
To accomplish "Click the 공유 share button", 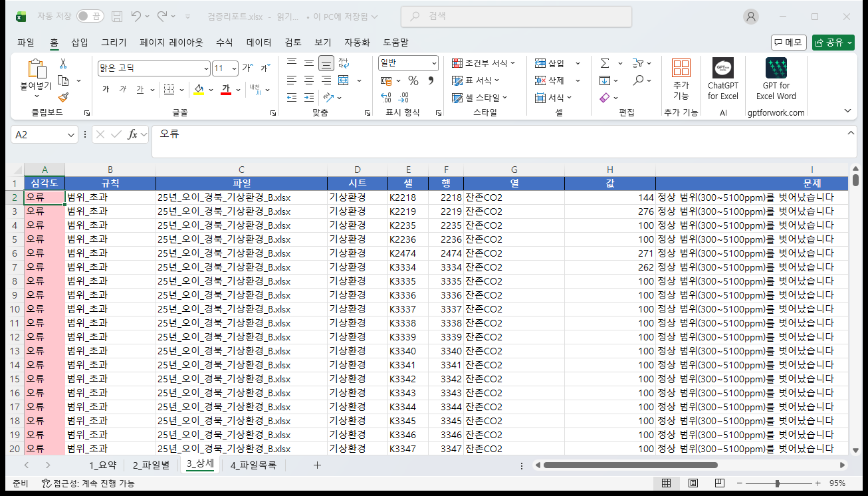I will coord(833,43).
